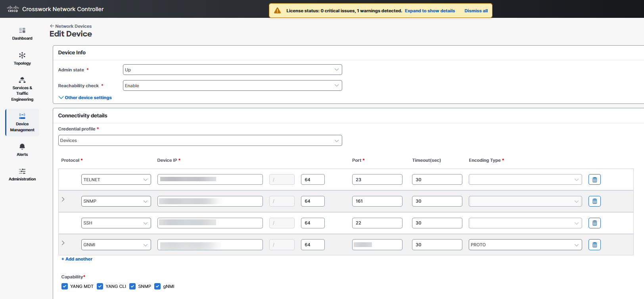
Task: Click the GNMI port field
Action: pyautogui.click(x=377, y=245)
